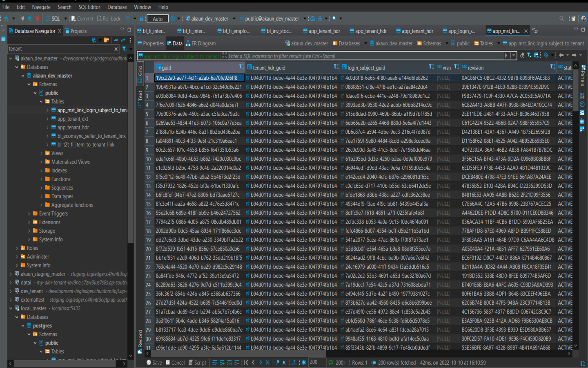Open a new SQL editor from toolbar
The height and width of the screenshot is (368, 588).
(53, 18)
